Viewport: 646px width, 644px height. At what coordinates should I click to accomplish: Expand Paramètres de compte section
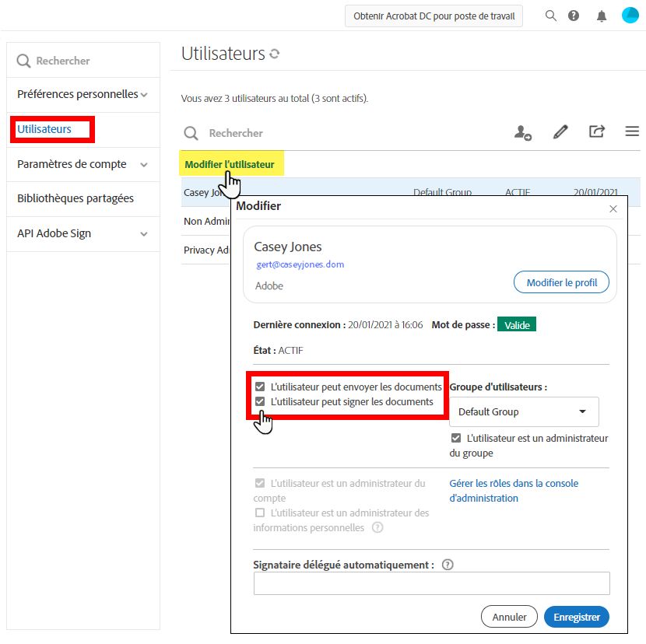click(x=83, y=164)
